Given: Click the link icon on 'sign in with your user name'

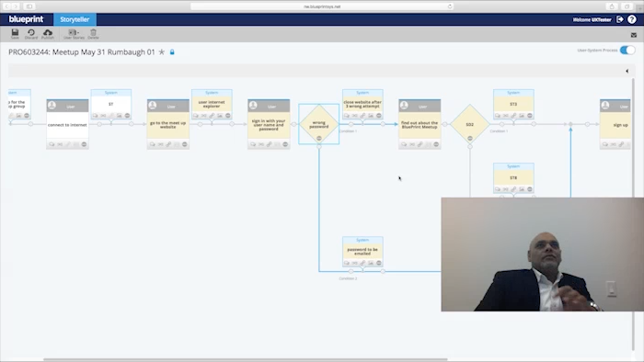Looking at the screenshot, I should tap(269, 144).
